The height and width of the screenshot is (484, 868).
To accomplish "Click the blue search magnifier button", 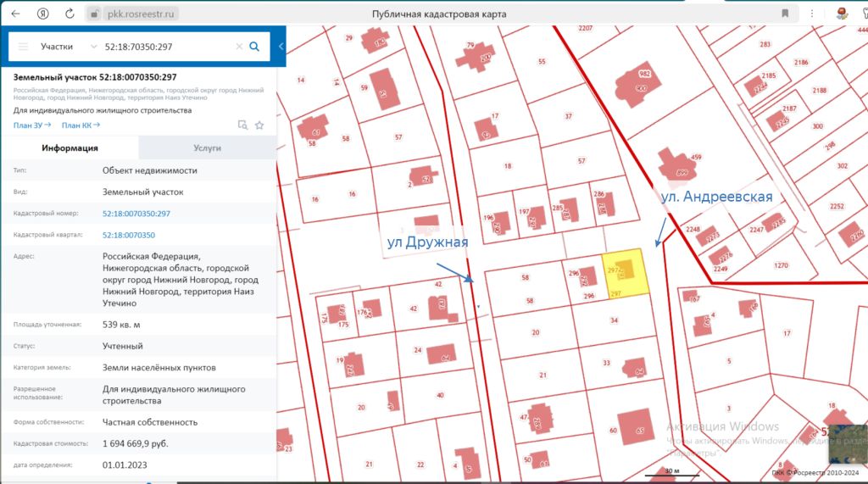I will [x=254, y=47].
